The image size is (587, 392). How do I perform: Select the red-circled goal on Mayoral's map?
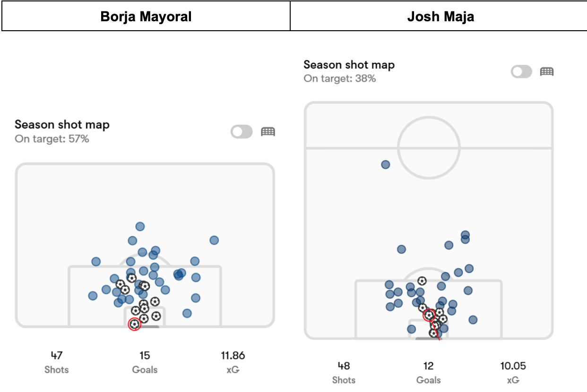(135, 324)
